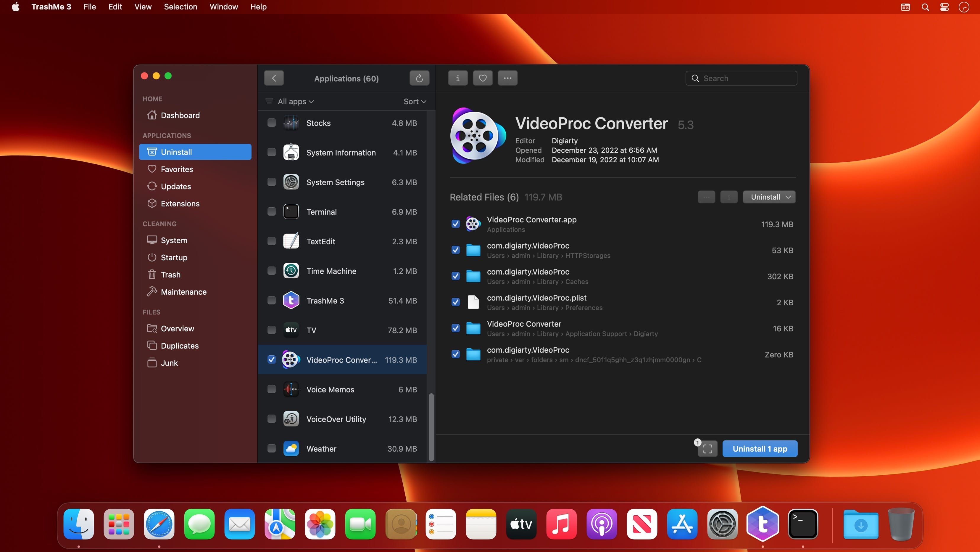Open the Window menu
Viewport: 980px width, 552px height.
tap(224, 7)
